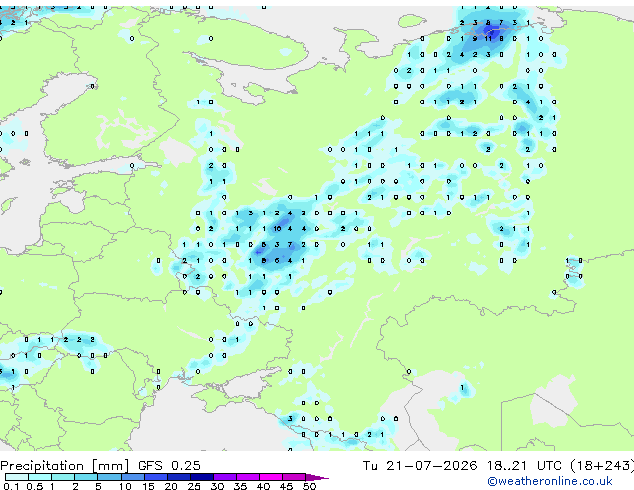Click the '(18+243)' forecast hour text

click(602, 466)
